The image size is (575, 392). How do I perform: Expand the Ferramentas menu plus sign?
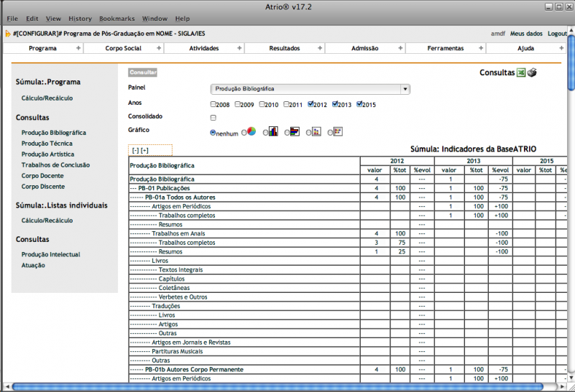pos(480,48)
